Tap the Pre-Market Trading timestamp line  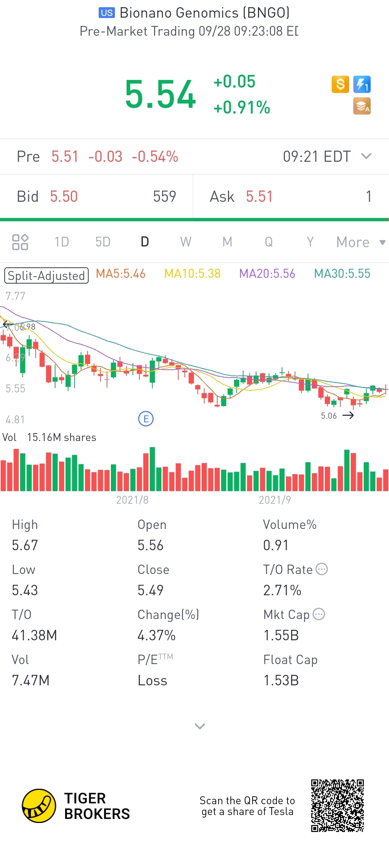tap(189, 31)
